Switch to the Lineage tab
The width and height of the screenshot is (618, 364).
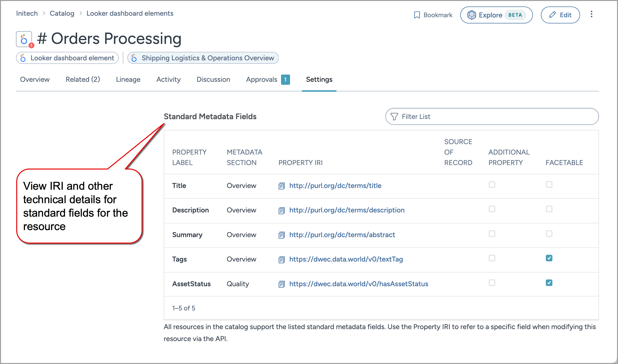128,80
